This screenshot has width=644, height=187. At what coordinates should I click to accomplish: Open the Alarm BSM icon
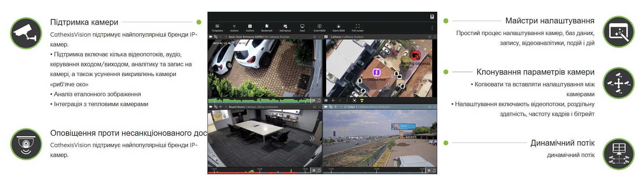[x=339, y=27]
